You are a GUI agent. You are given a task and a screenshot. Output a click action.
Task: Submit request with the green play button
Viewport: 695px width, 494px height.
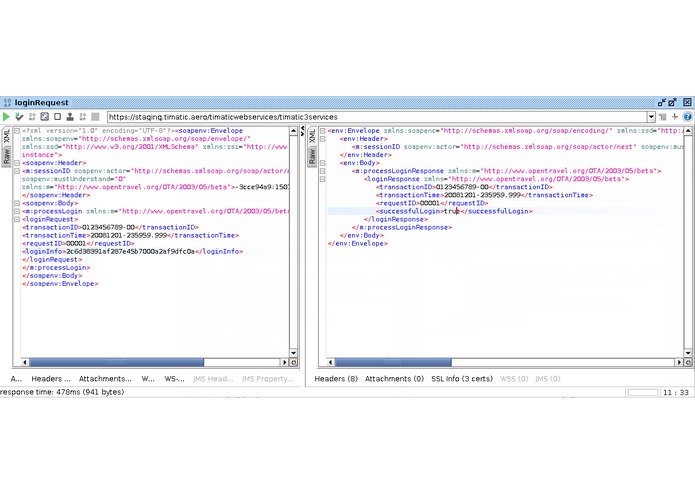pos(6,117)
